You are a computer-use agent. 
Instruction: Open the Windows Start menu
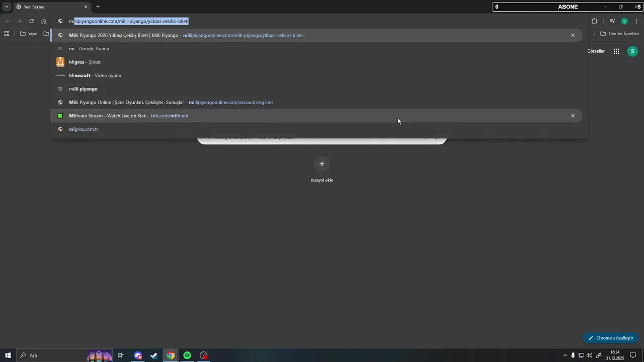click(8, 355)
